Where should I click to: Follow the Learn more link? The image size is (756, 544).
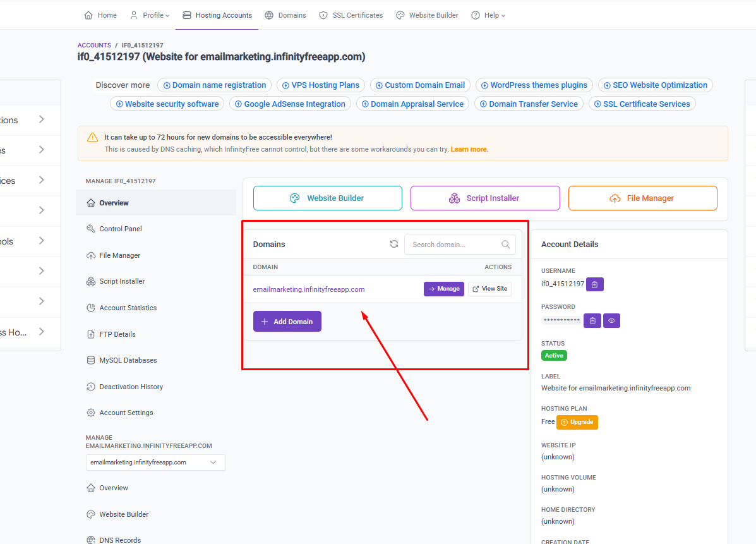469,150
